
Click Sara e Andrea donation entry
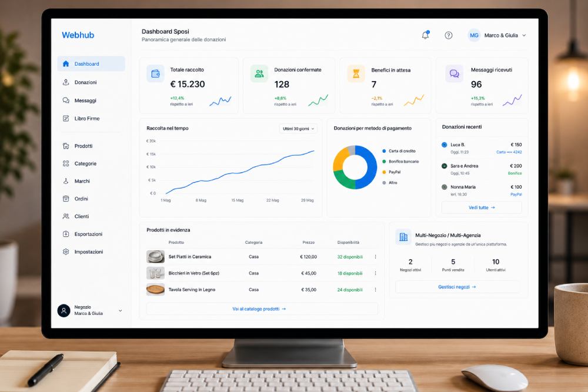(482, 169)
